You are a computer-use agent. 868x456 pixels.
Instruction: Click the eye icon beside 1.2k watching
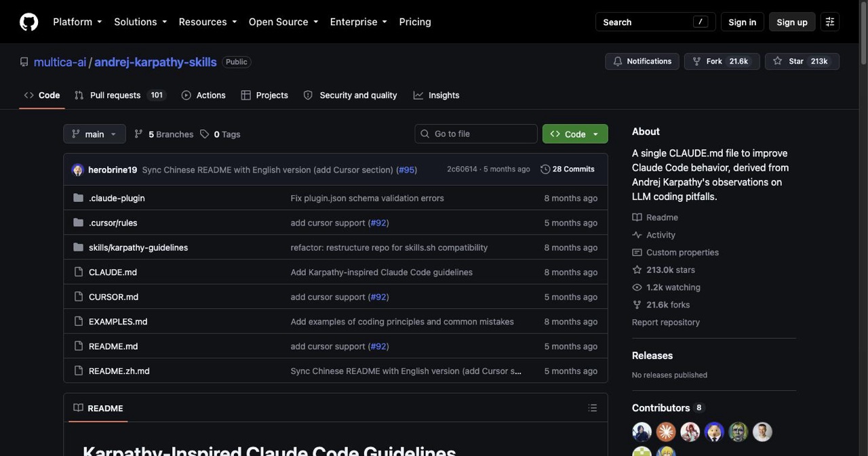tap(637, 287)
